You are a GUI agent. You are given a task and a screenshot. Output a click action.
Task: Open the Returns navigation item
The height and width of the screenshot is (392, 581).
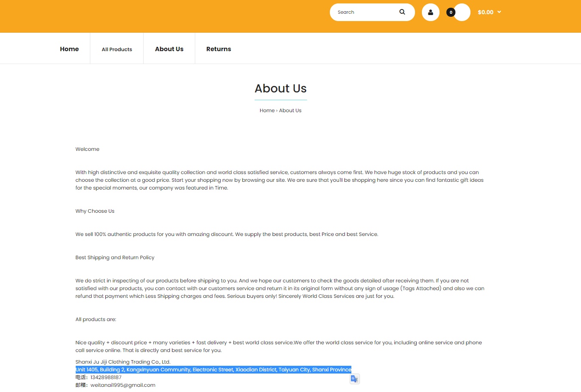point(218,49)
